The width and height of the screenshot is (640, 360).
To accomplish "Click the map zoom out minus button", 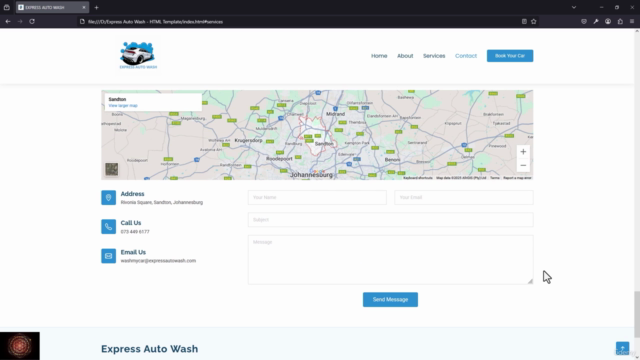I will pyautogui.click(x=523, y=165).
